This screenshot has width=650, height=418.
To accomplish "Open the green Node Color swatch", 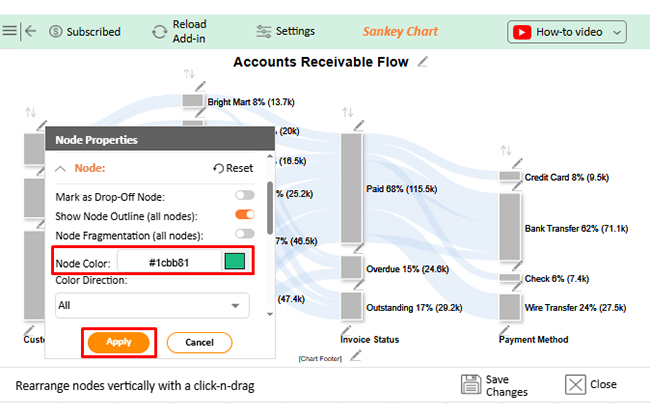I will tap(234, 262).
